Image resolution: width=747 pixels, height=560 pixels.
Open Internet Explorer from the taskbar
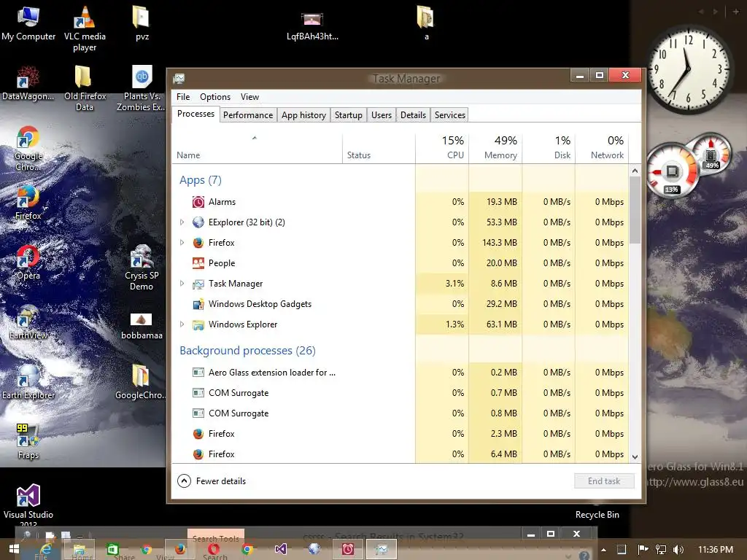[46, 550]
